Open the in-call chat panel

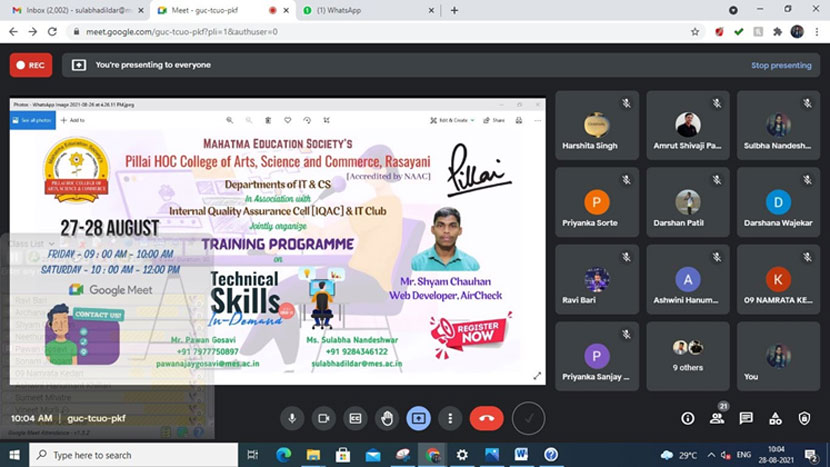click(x=746, y=419)
